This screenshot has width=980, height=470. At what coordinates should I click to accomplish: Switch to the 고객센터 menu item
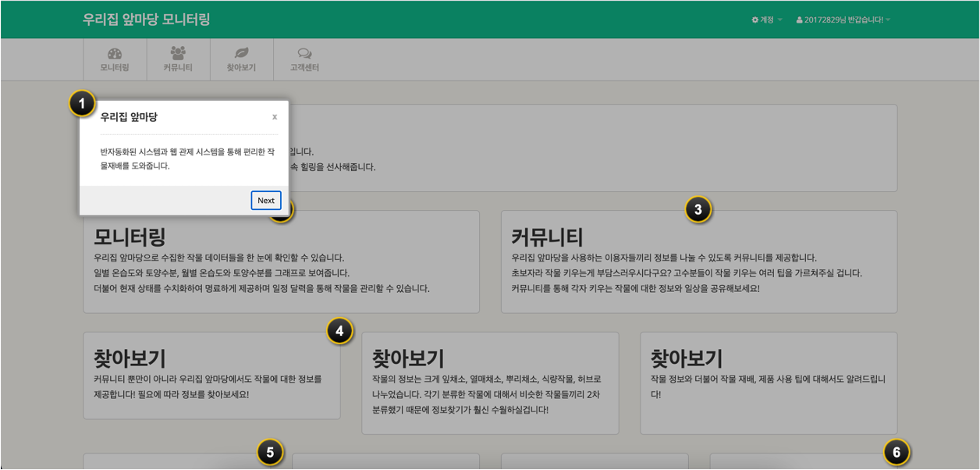pyautogui.click(x=305, y=59)
